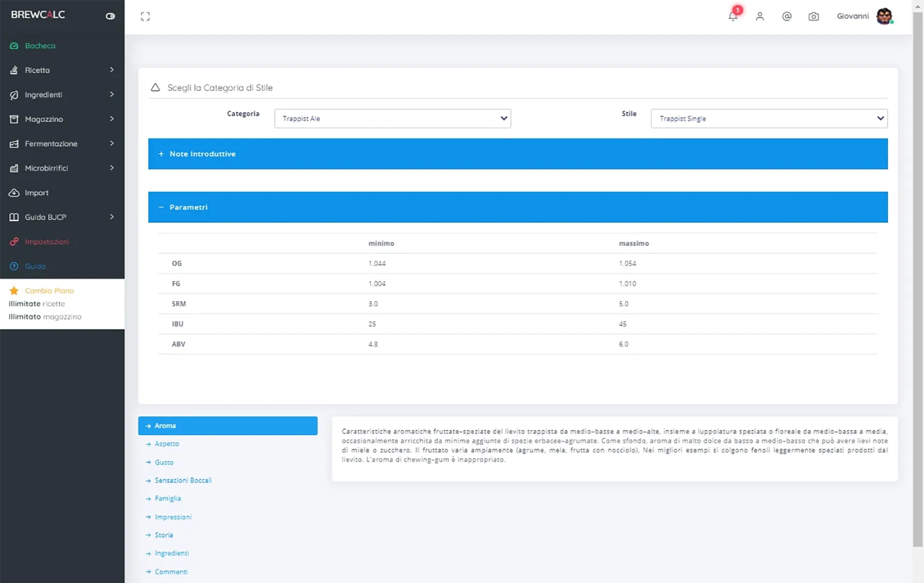Click the Import cloud icon in sidebar
The image size is (924, 583).
pos(14,192)
